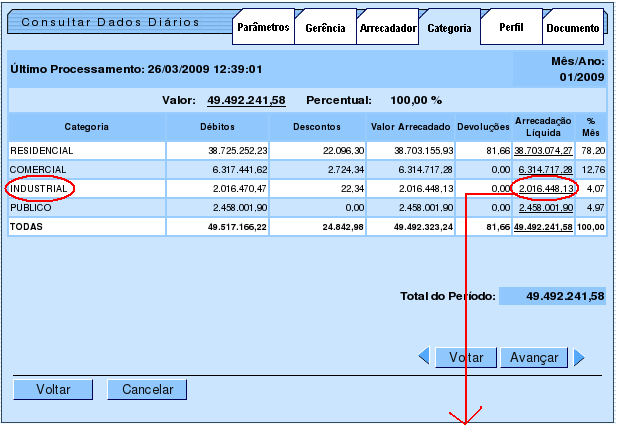Select the Arrecadador tab
Image resolution: width=623 pixels, height=436 pixels.
click(387, 29)
